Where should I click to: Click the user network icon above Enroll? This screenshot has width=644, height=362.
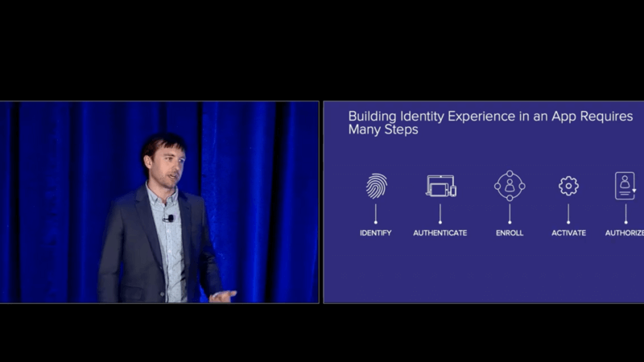[510, 186]
